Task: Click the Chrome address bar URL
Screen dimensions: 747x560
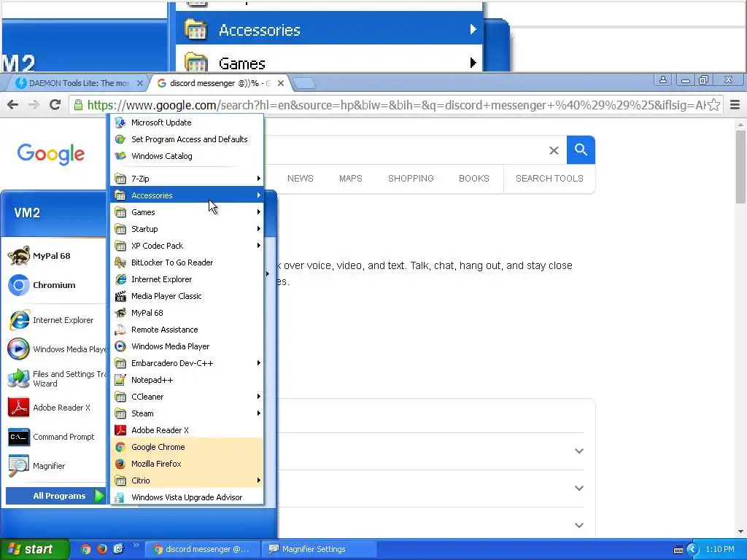Action: [396, 105]
